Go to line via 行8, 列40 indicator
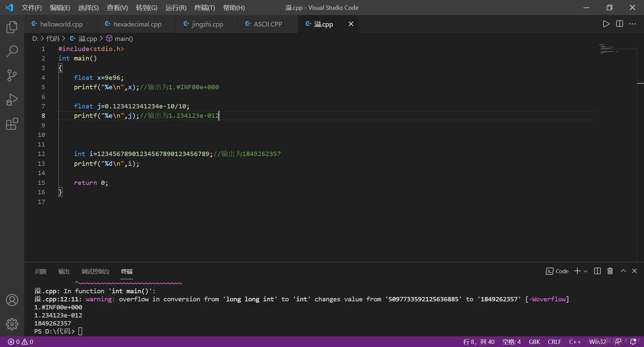644x347 pixels. pyautogui.click(x=479, y=342)
